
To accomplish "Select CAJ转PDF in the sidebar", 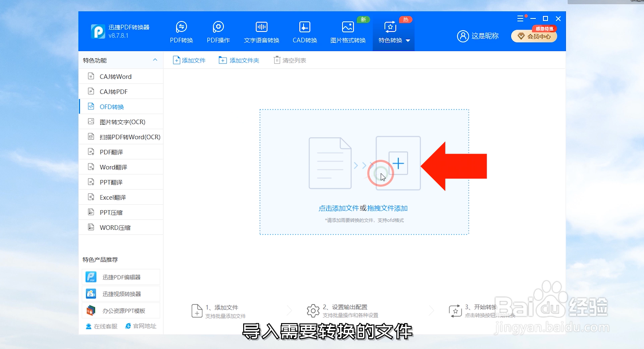I will 121,92.
